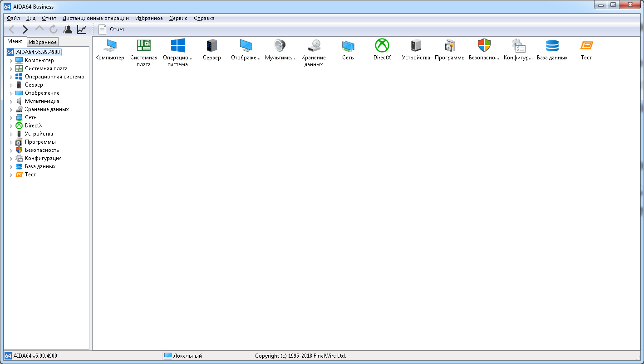Open the Мультимедиа speaker icon in main panel
The width and height of the screenshot is (644, 364).
(280, 46)
